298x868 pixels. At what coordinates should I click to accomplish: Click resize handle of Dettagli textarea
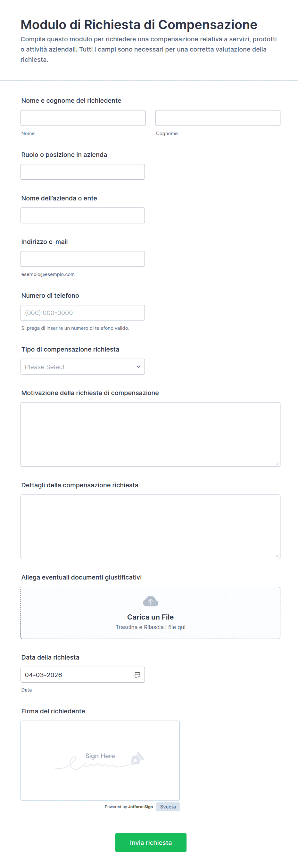tap(277, 556)
